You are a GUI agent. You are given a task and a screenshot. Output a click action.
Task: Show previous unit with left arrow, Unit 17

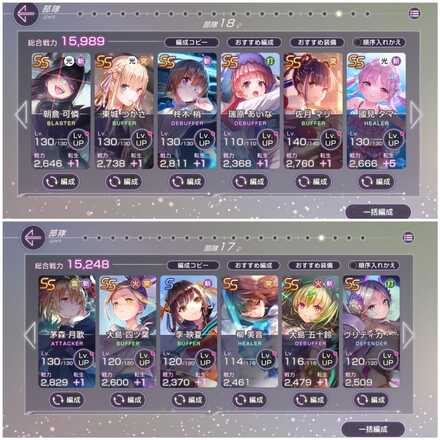[30, 335]
